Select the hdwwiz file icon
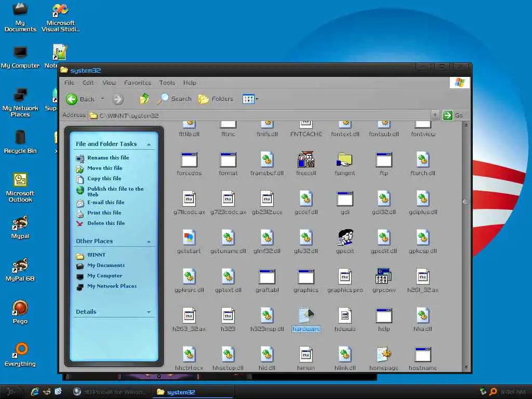Screen dimensions: 532x399 coord(345,315)
